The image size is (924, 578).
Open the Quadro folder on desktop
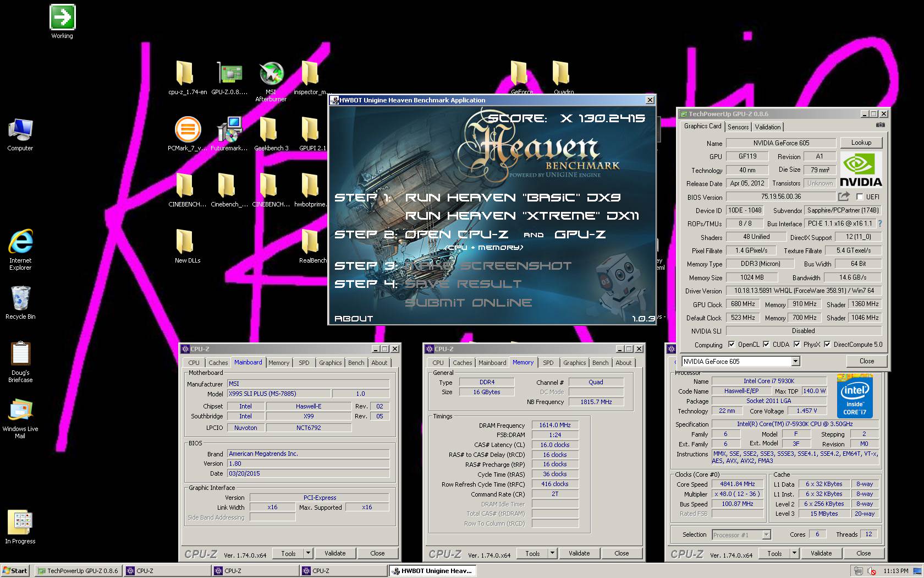coord(560,73)
